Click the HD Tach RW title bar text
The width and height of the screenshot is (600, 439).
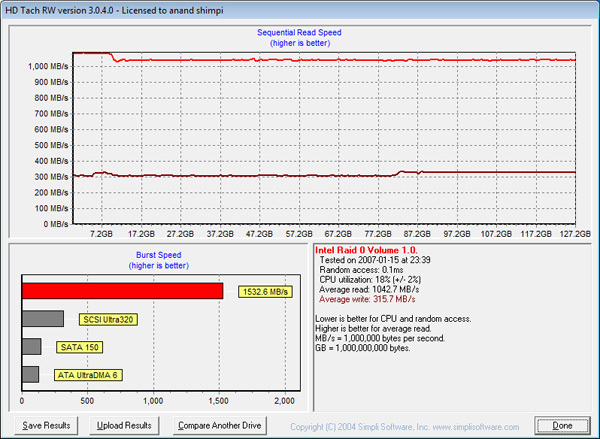[114, 10]
